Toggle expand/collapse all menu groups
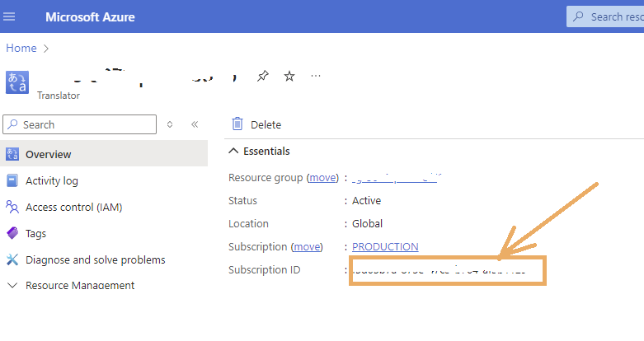This screenshot has height=341, width=644. 170,124
